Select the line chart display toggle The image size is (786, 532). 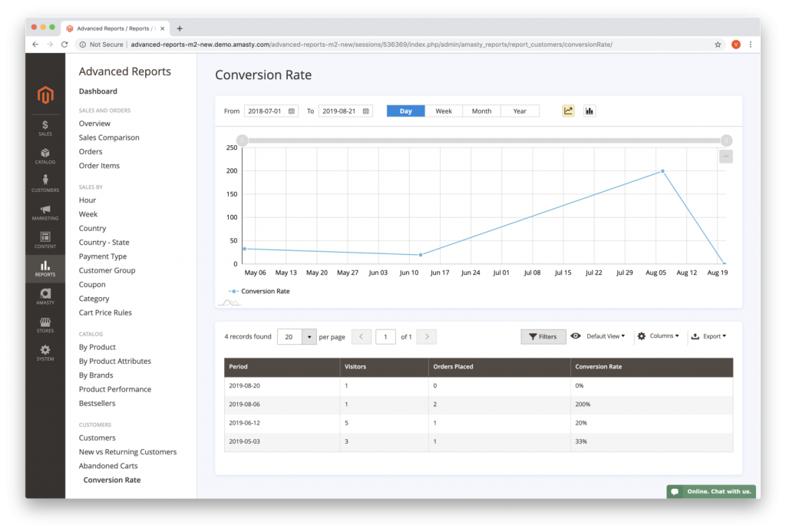(568, 111)
